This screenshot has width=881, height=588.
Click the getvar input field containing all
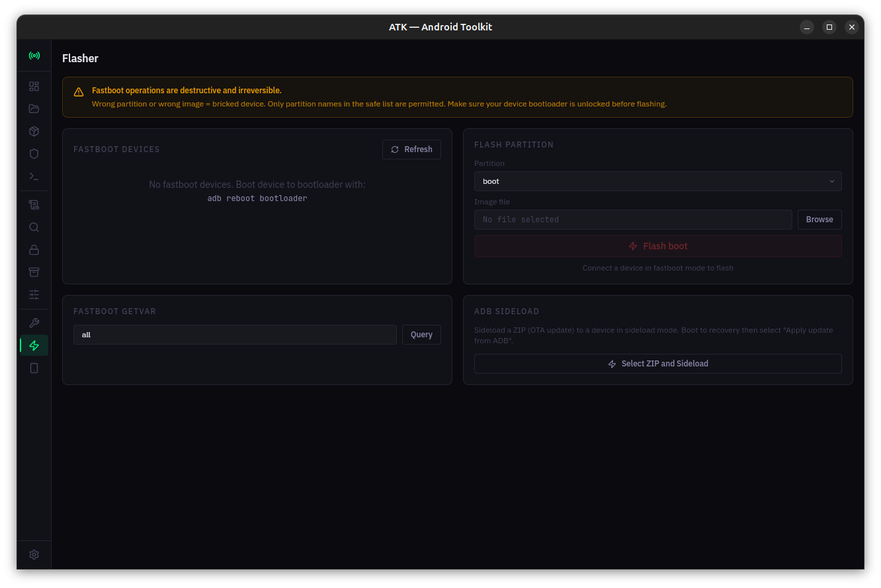pyautogui.click(x=235, y=335)
